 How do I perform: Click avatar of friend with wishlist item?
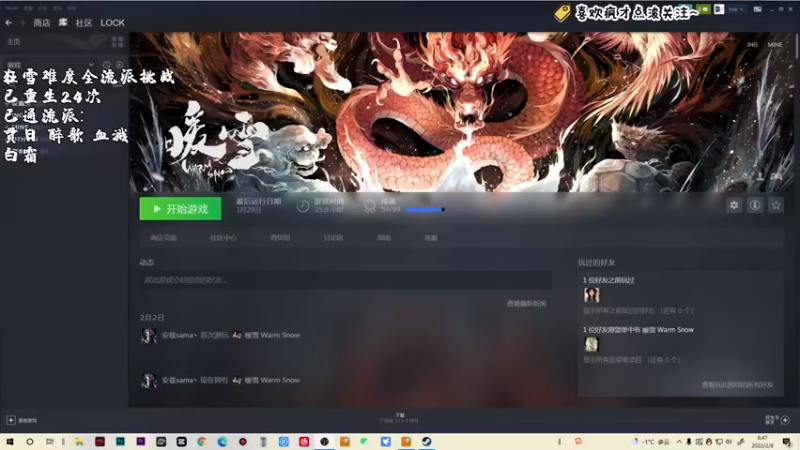(x=591, y=344)
